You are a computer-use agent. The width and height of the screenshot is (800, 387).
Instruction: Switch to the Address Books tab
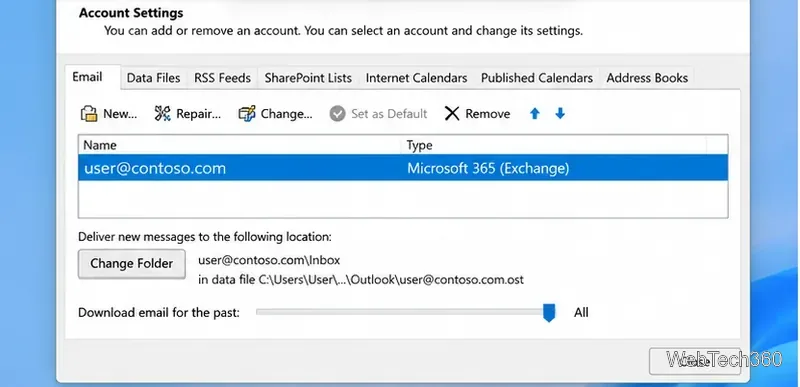point(647,78)
